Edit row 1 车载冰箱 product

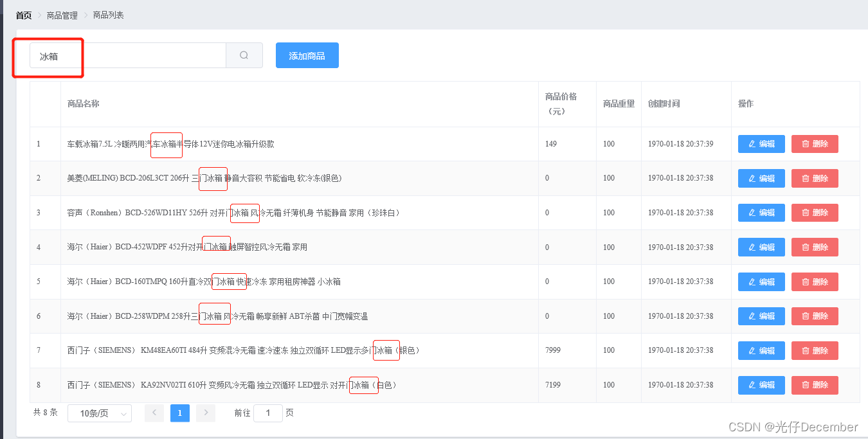[x=761, y=144]
